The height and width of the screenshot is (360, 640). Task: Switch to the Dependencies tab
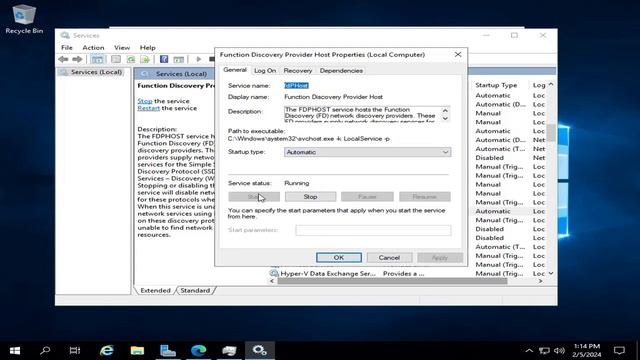point(341,71)
